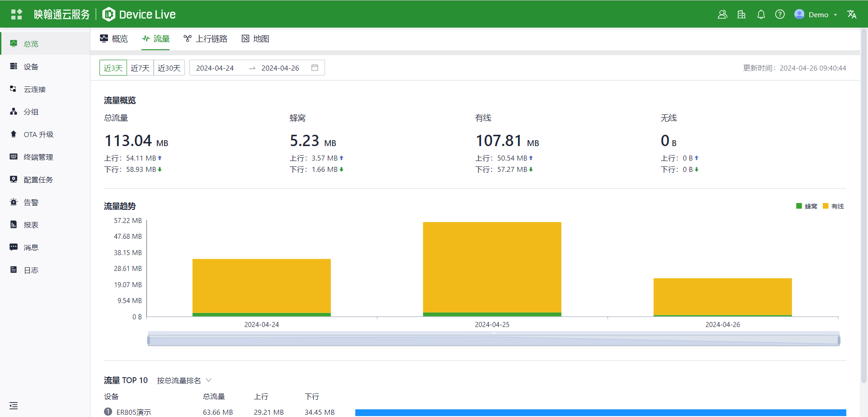This screenshot has height=417, width=868.
Task: Click the 日志 log icon
Action: (14, 270)
